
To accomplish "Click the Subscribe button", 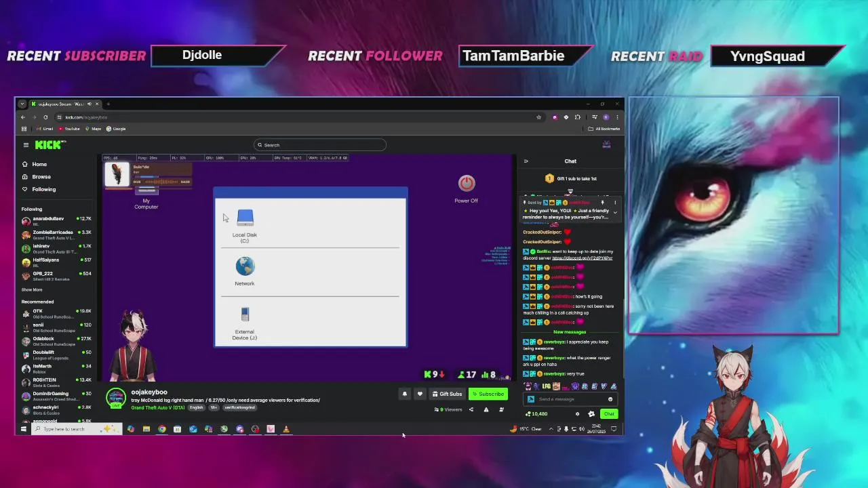I will pyautogui.click(x=488, y=394).
